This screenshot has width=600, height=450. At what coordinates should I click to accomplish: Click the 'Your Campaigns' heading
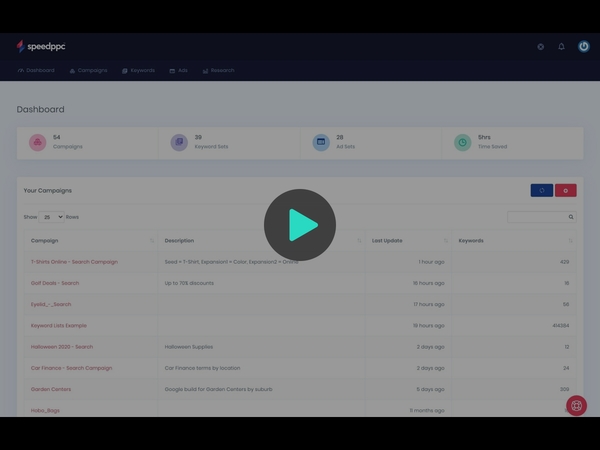(x=48, y=191)
